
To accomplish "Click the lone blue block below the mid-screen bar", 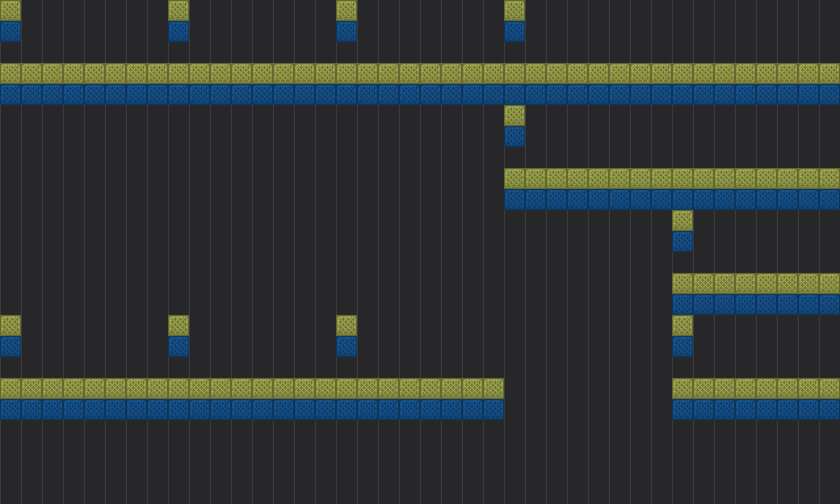I will tap(682, 241).
